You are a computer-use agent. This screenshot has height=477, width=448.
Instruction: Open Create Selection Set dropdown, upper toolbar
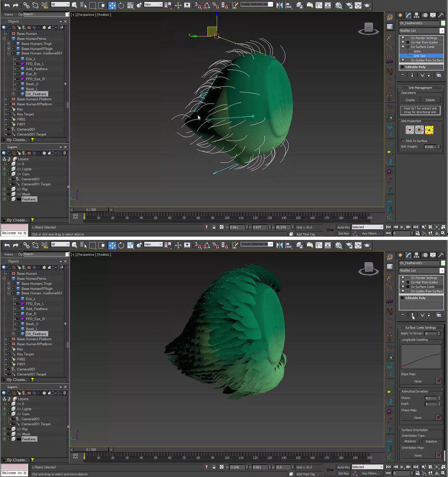coord(256,4)
